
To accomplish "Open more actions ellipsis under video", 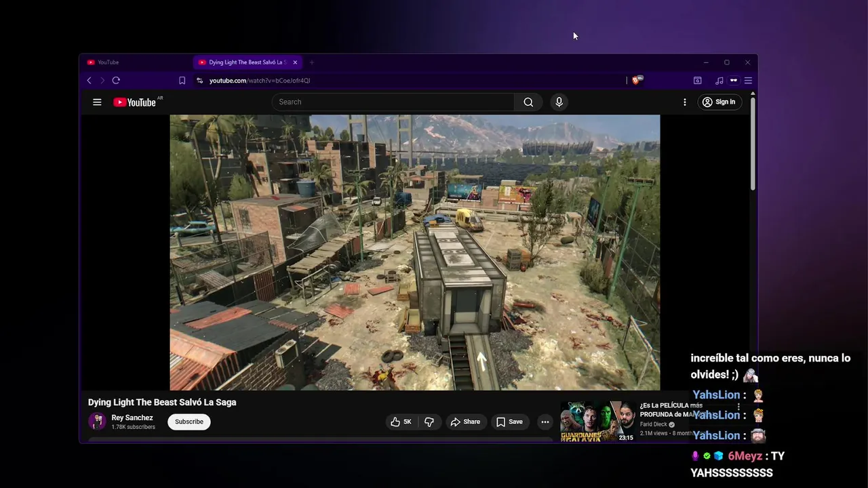I will (545, 422).
